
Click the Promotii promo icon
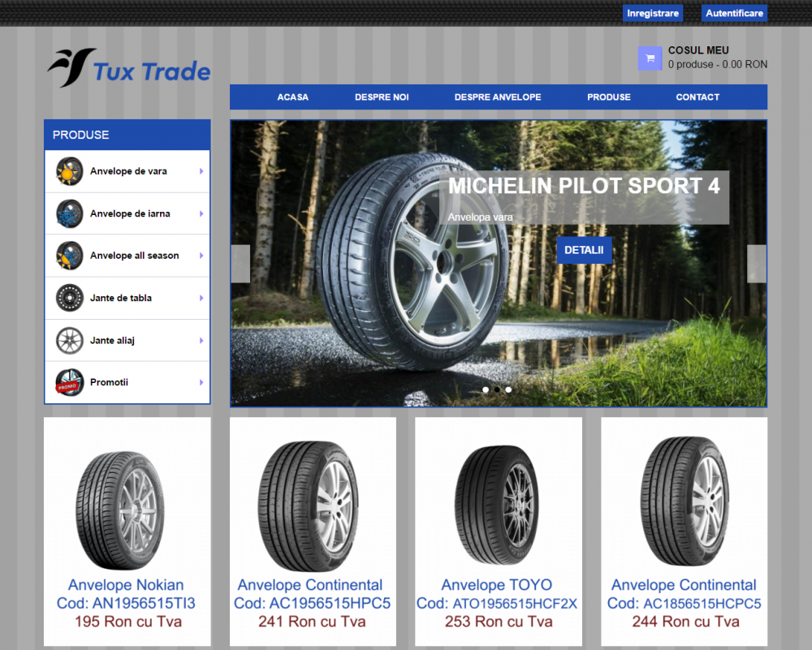[70, 382]
